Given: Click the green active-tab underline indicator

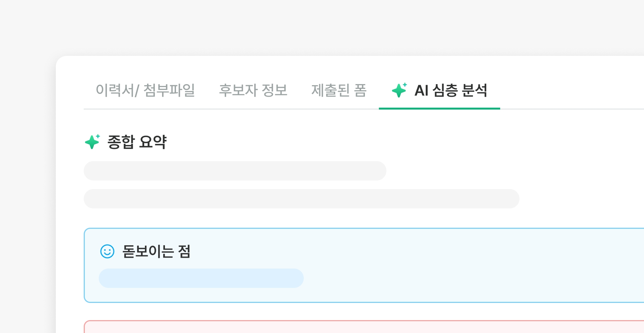Looking at the screenshot, I should point(439,108).
